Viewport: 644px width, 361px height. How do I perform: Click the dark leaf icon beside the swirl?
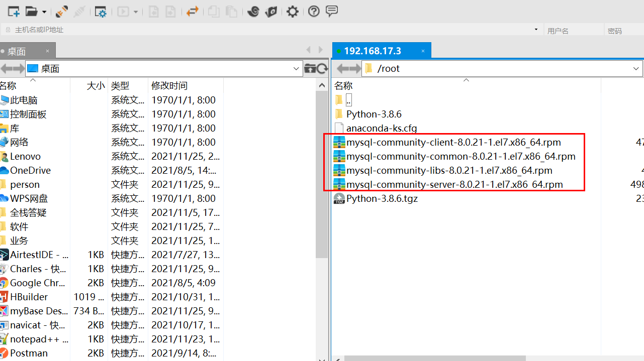(x=271, y=11)
